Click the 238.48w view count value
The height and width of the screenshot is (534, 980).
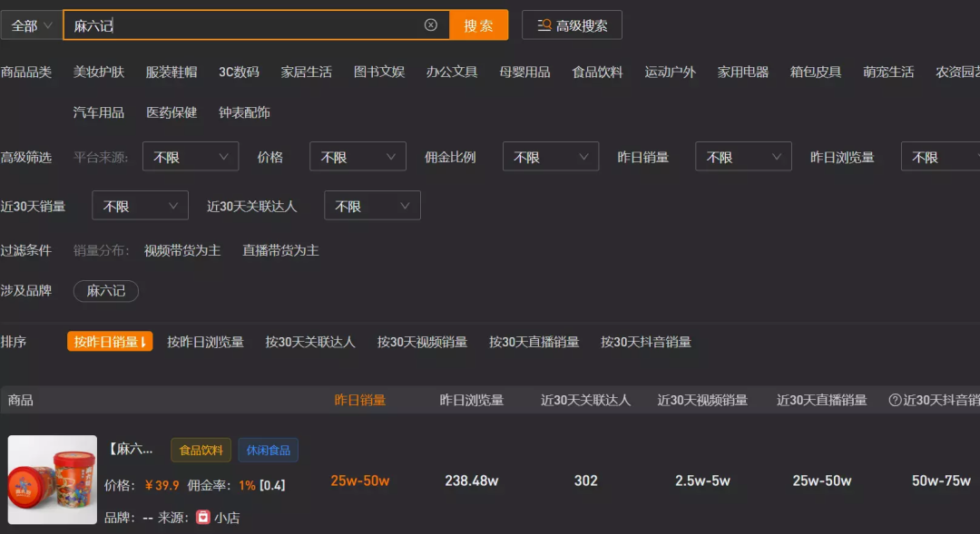point(472,481)
